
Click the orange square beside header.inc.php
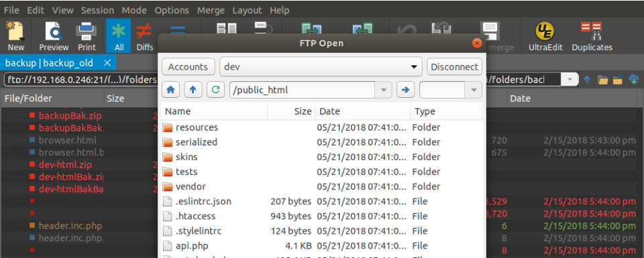pyautogui.click(x=32, y=226)
